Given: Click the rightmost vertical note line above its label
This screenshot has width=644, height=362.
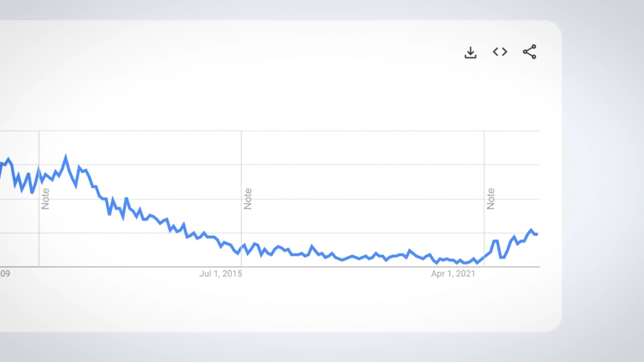Looking at the screenshot, I should (484, 157).
